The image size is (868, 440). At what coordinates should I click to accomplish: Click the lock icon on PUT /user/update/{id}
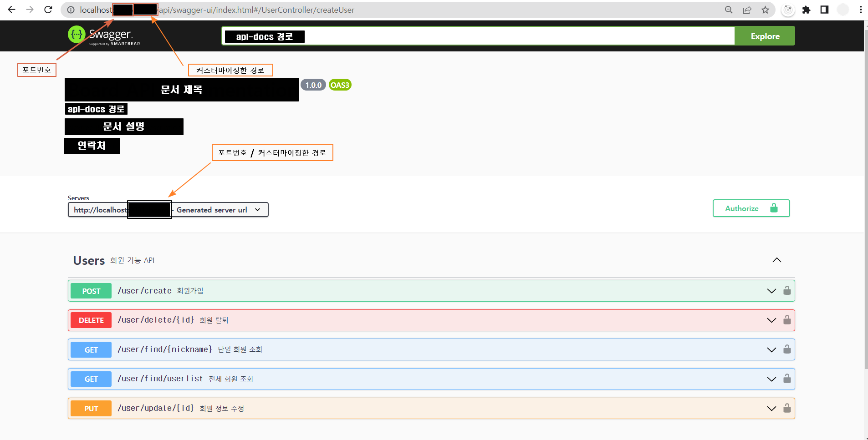tap(787, 408)
